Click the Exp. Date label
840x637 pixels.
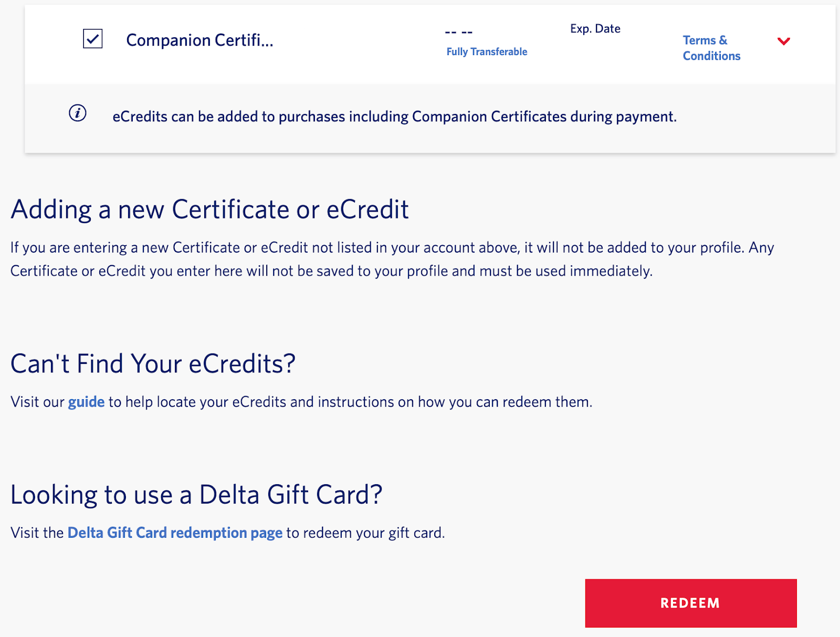595,28
